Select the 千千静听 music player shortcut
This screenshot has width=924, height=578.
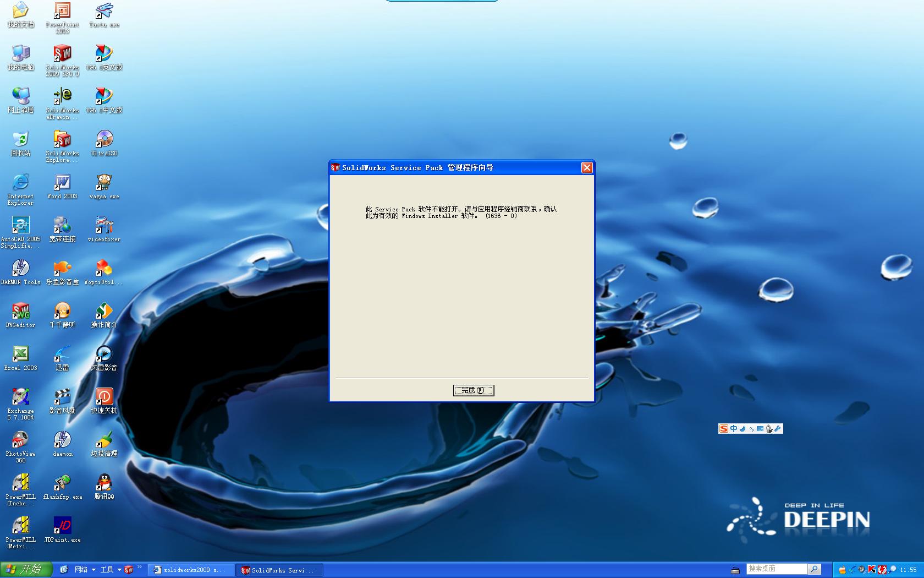click(62, 315)
